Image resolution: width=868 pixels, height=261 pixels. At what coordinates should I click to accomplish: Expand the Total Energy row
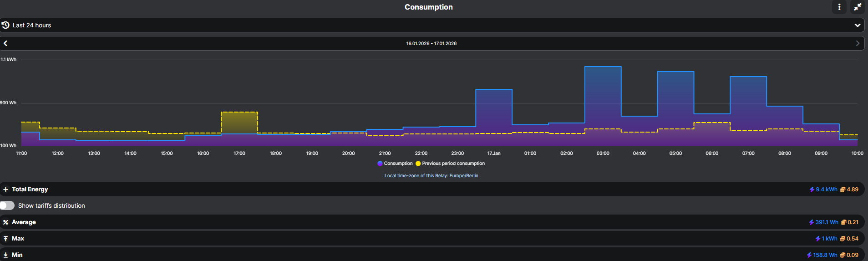[x=5, y=189]
